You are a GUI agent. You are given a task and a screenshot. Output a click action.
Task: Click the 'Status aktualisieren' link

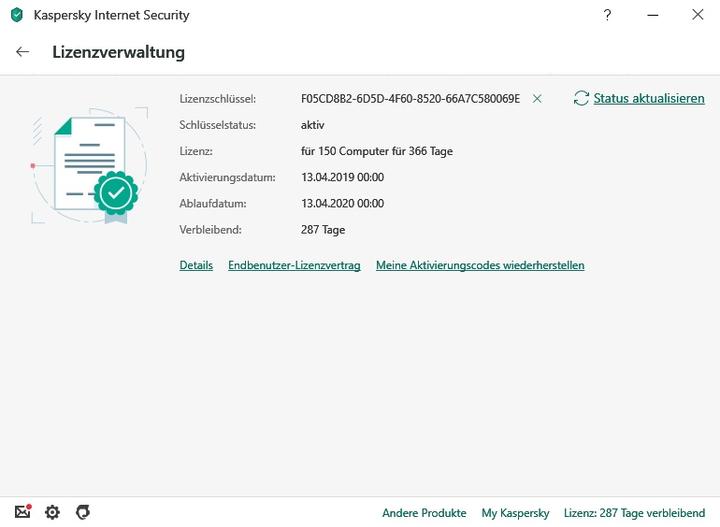coord(648,98)
